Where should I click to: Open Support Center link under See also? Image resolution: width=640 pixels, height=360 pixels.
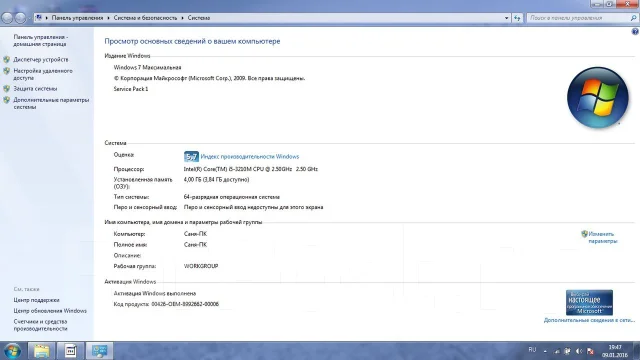tap(36, 300)
